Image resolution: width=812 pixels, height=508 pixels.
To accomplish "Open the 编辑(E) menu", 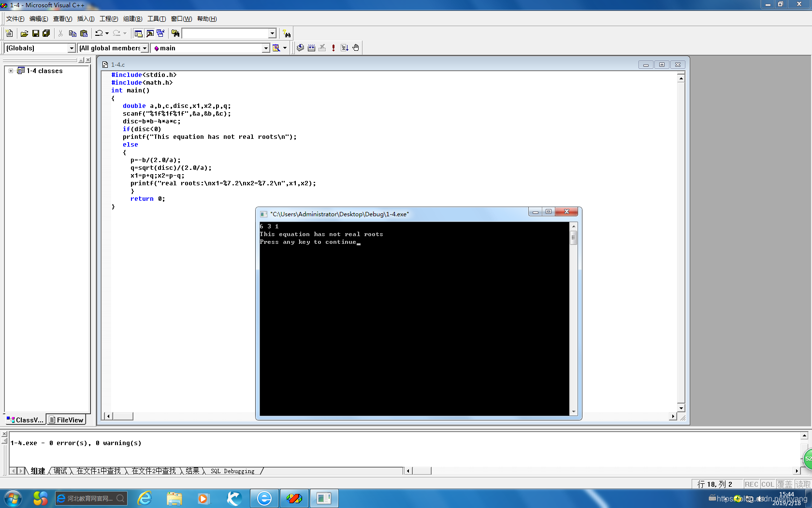I will click(39, 19).
